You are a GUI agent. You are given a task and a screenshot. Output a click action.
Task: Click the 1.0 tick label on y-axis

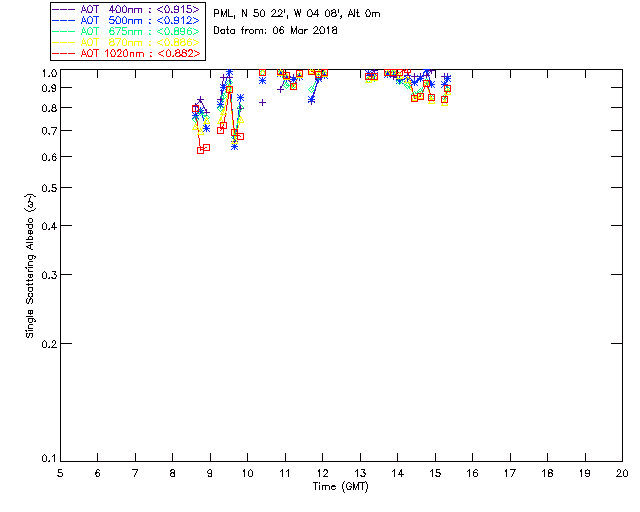46,72
